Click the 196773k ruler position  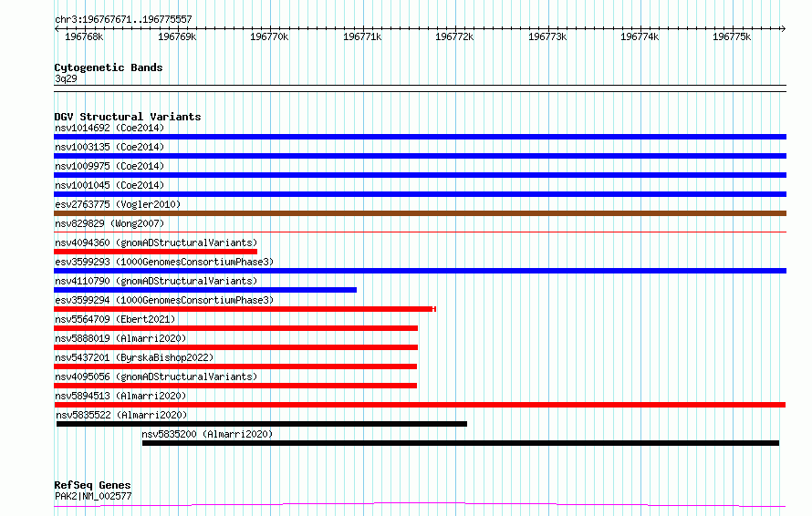[x=547, y=36]
